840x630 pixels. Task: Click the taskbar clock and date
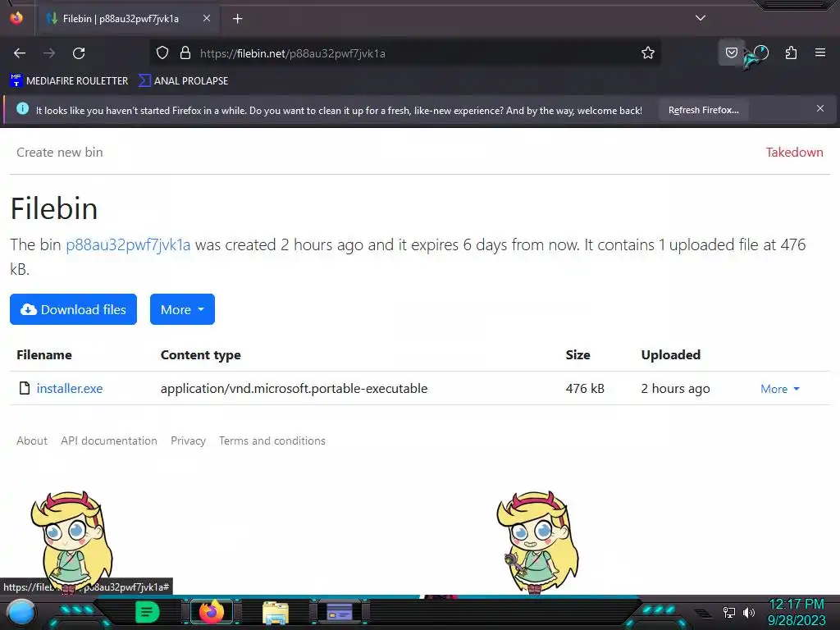797,612
